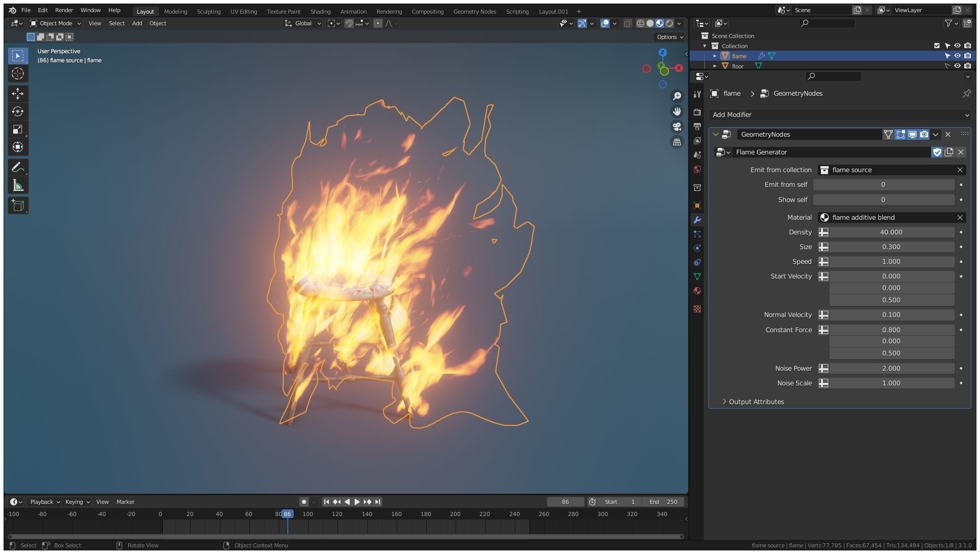Click the Noise Power value slider
980x554 pixels.
coord(891,368)
